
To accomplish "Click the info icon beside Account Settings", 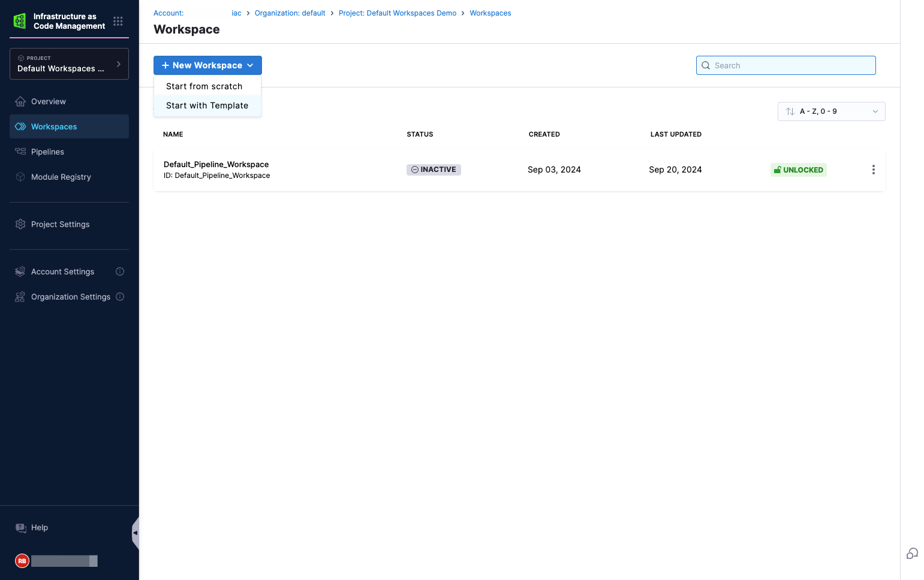I will coord(120,271).
